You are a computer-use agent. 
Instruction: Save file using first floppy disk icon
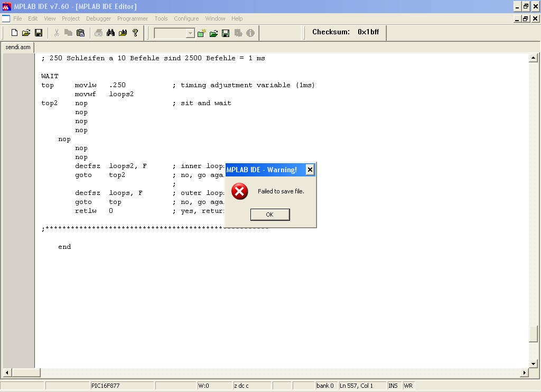(x=39, y=33)
